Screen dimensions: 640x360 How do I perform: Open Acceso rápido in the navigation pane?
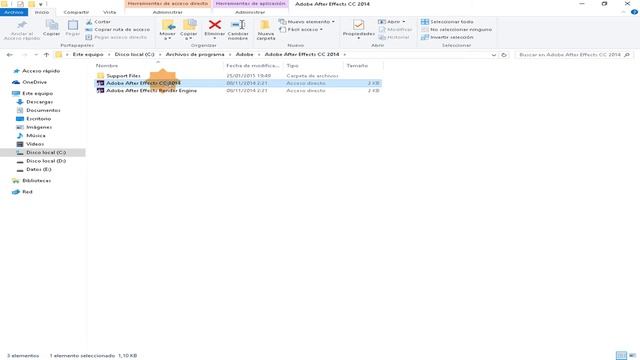pos(41,71)
